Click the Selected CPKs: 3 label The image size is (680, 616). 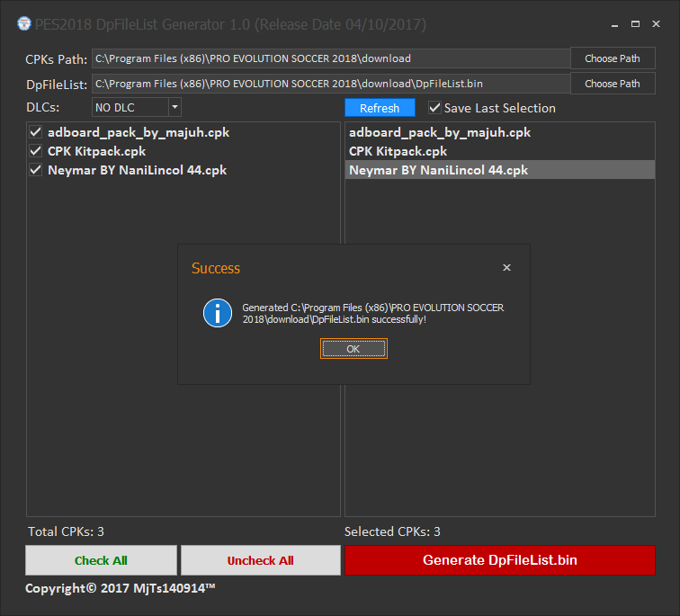coord(392,531)
